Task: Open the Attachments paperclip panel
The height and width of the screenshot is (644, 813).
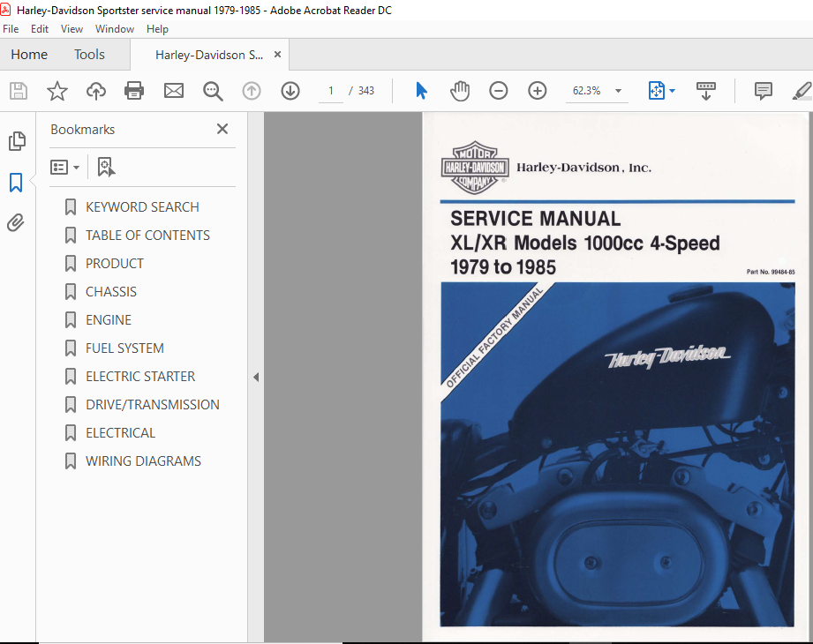Action: [16, 223]
